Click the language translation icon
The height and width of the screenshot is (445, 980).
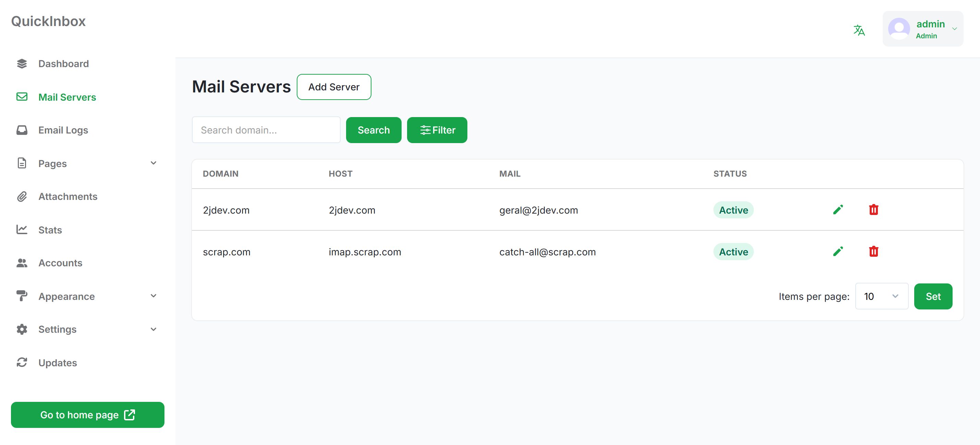pos(859,30)
